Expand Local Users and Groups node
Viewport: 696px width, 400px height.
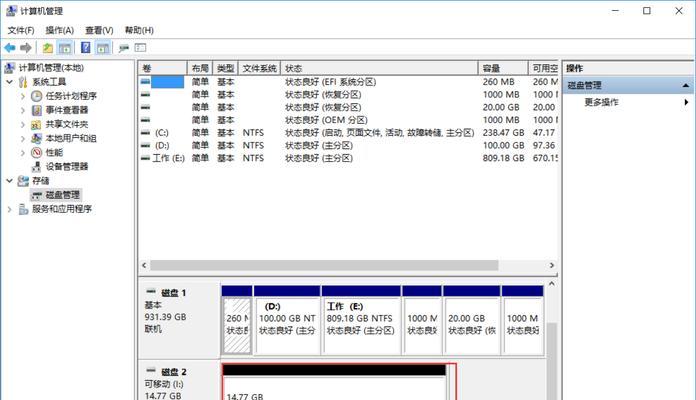point(23,139)
